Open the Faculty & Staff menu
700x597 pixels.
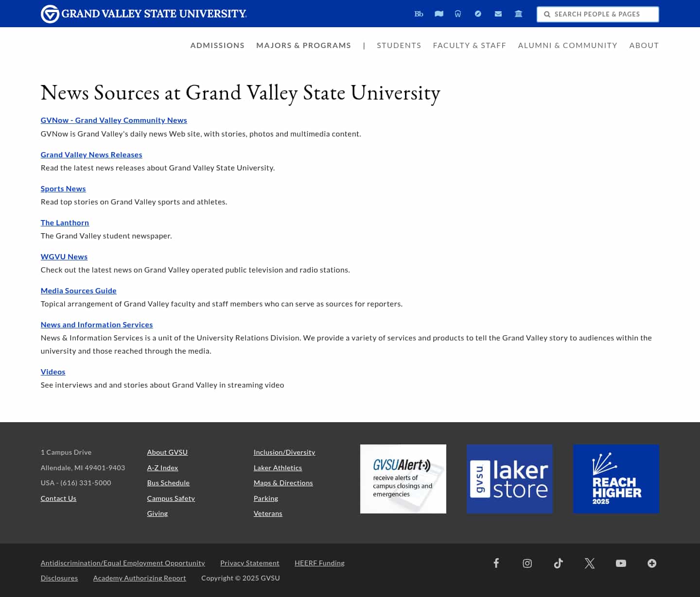pos(469,45)
